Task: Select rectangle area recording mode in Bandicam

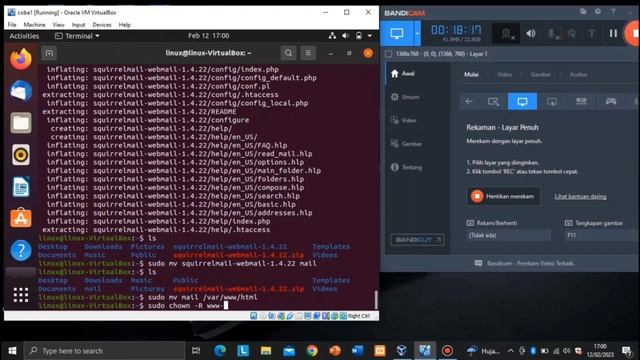Action: tap(493, 101)
